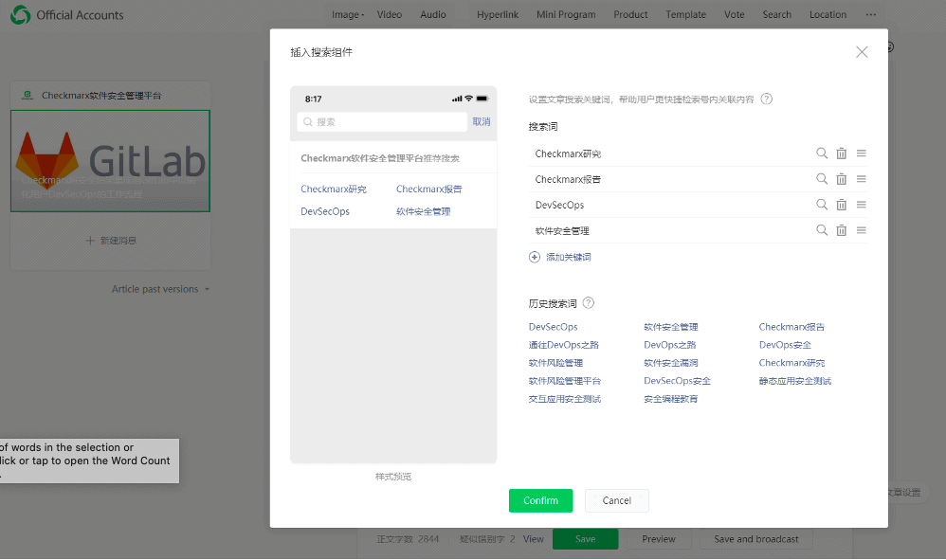This screenshot has height=560, width=946.
Task: Choose Hyperlink in the editor toolbar
Action: coord(498,14)
